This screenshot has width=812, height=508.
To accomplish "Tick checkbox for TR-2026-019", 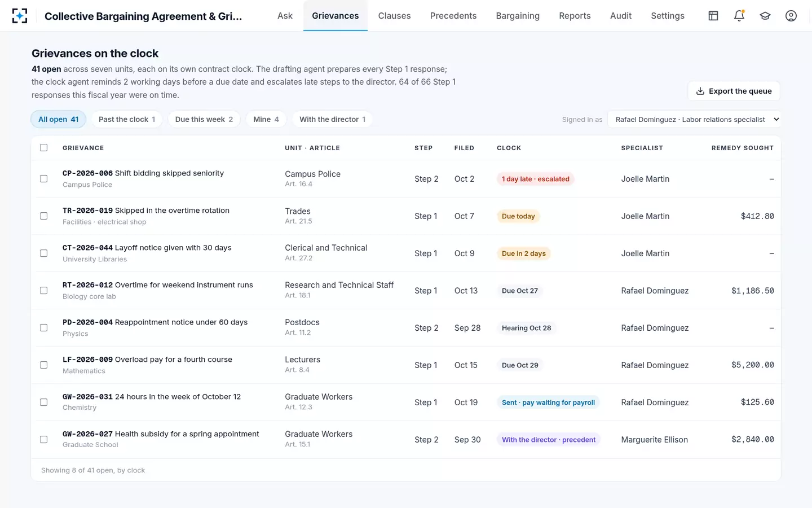I will (x=44, y=216).
